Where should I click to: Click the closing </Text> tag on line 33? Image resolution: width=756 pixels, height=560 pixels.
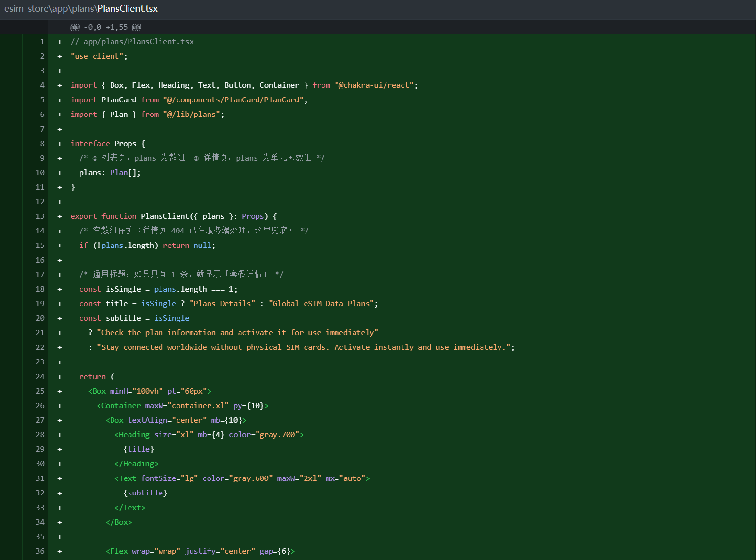(130, 508)
